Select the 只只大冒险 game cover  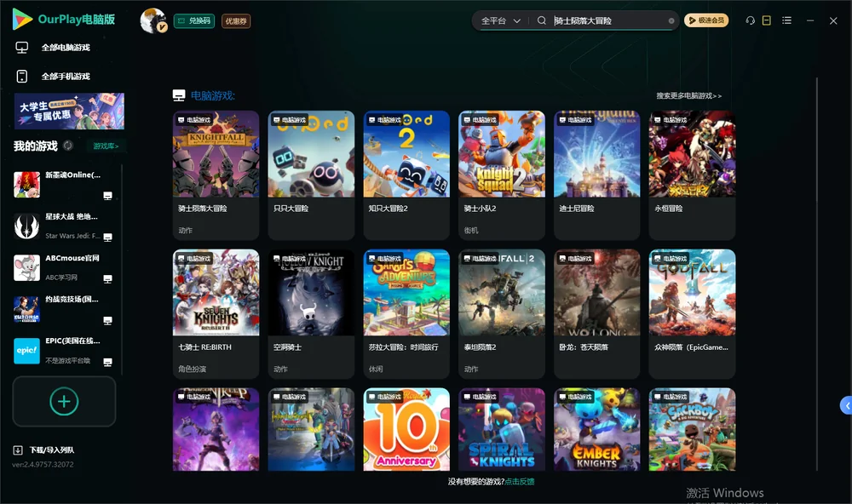click(x=311, y=154)
